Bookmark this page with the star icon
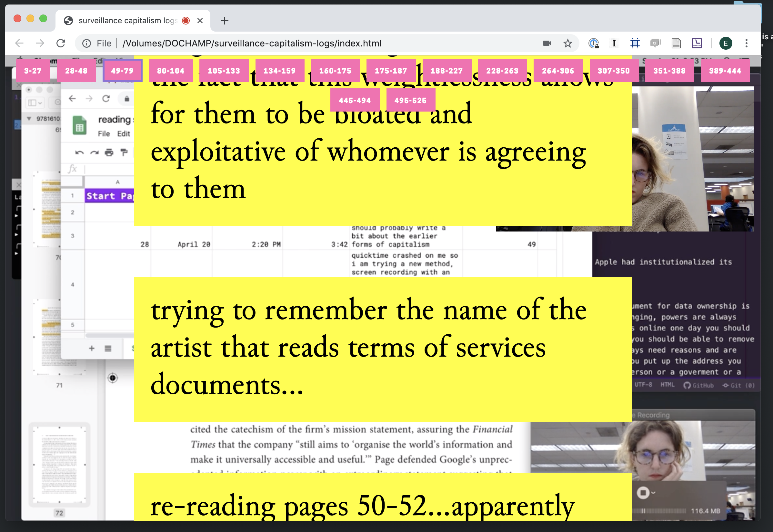 pyautogui.click(x=567, y=43)
